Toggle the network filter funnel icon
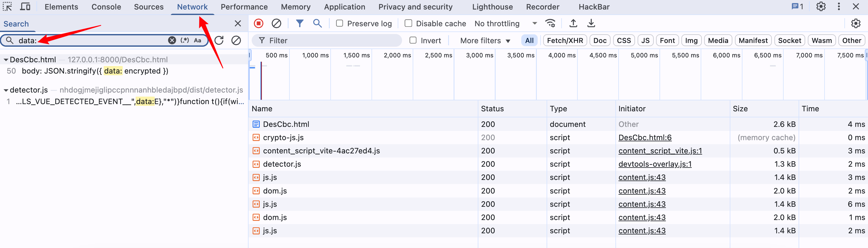This screenshot has width=868, height=248. (300, 23)
